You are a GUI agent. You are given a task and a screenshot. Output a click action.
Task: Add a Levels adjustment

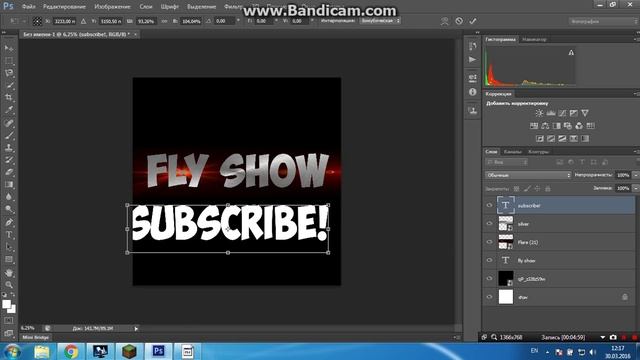(551, 113)
